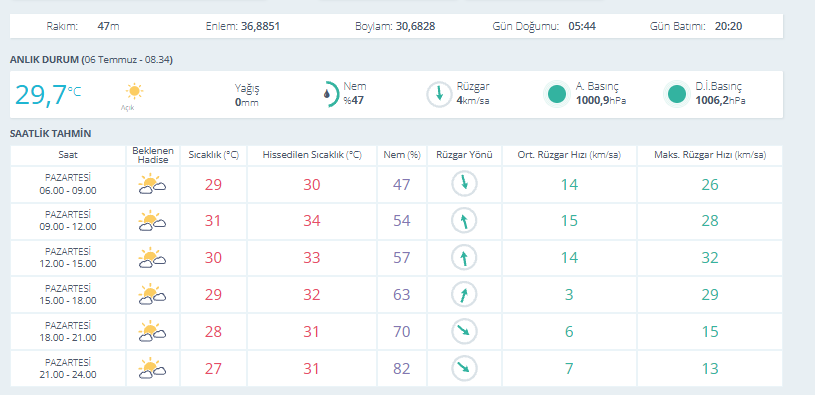Click the partly cloudy icon for 06.00 - 09.00
Viewport: 815px width, 395px height.
152,185
